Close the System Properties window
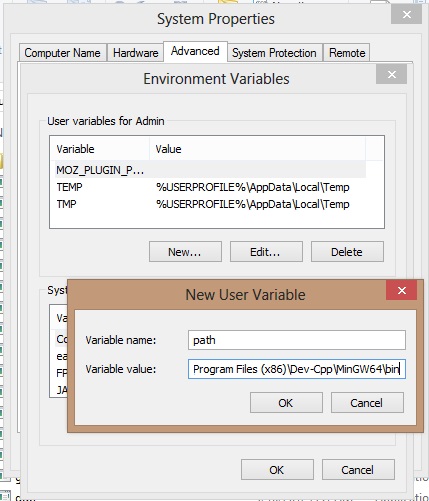The image size is (429, 501). [x=407, y=14]
